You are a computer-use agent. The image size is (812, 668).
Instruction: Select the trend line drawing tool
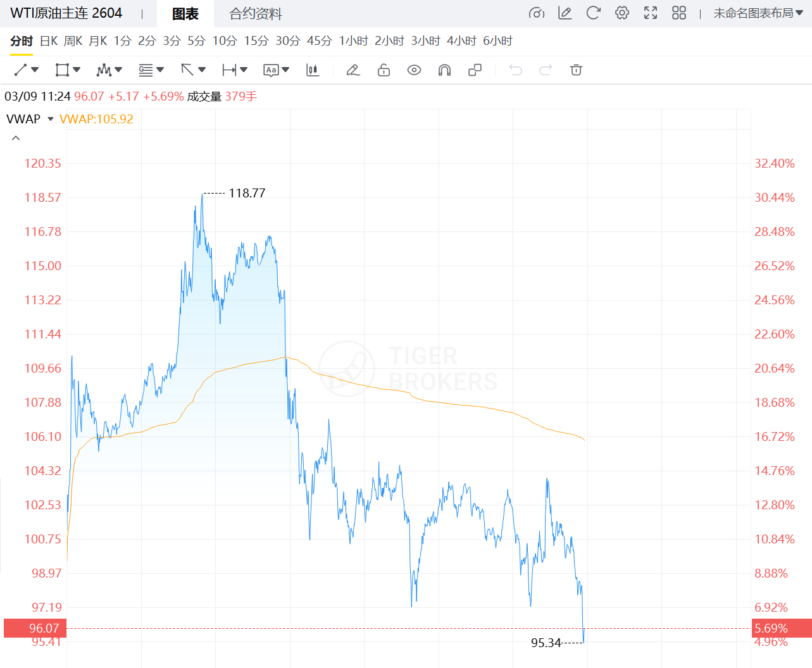click(21, 70)
